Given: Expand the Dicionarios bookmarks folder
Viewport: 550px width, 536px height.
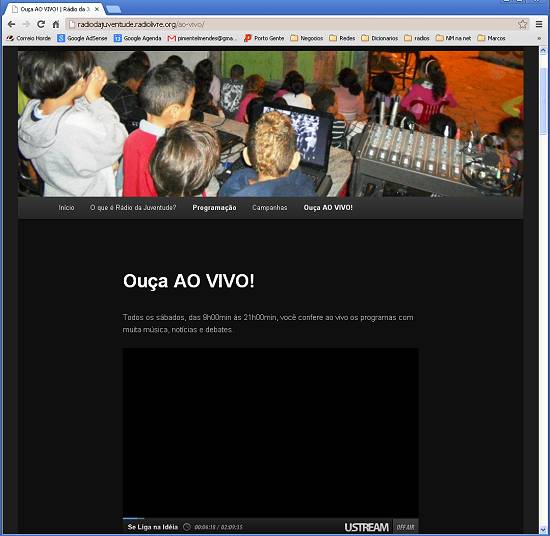Looking at the screenshot, I should pos(380,38).
